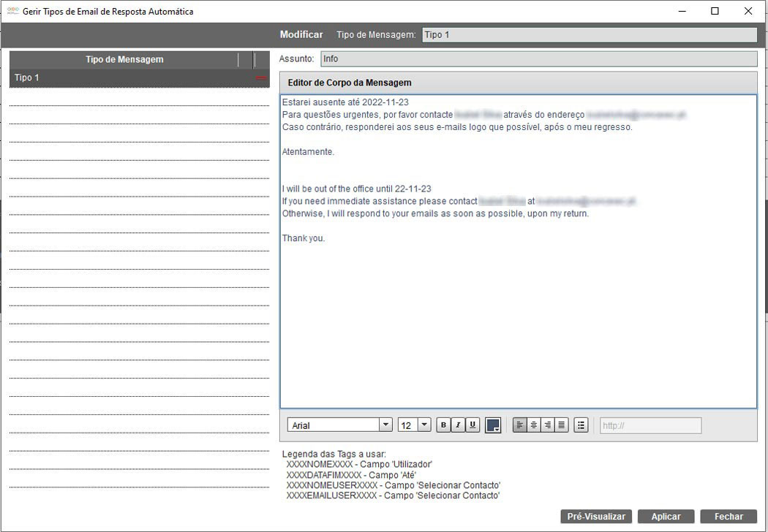Click the Tipo de Mensagem column header
Screen dimensions: 768x532
pos(124,59)
